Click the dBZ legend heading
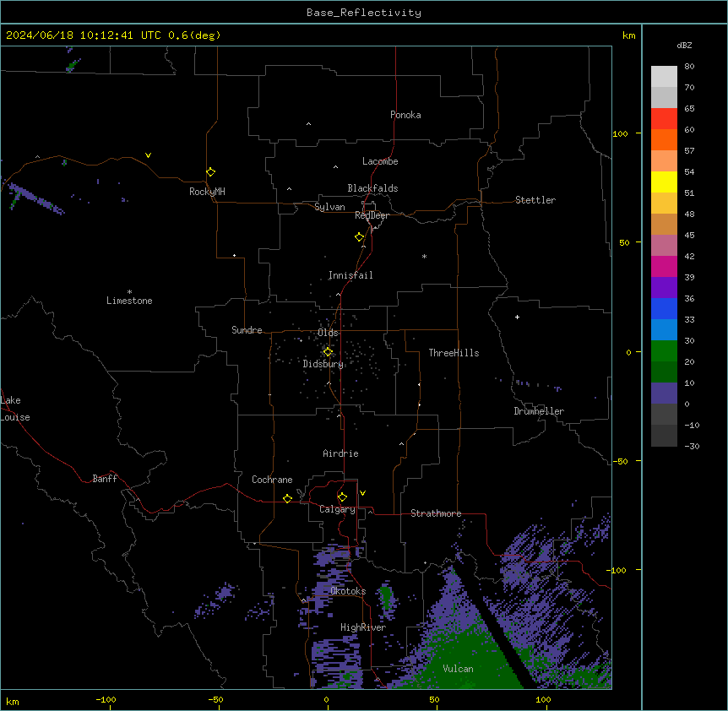Viewport: 728px width, 711px height. [684, 45]
